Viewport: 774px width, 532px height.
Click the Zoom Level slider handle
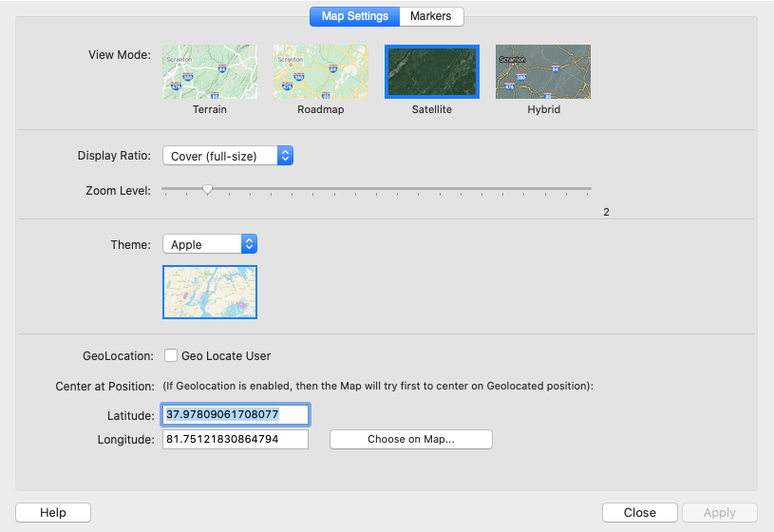click(x=207, y=190)
